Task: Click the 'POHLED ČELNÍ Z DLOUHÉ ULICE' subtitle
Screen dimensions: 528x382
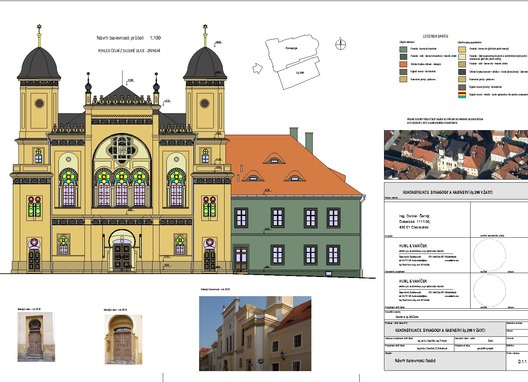Action: coord(129,51)
